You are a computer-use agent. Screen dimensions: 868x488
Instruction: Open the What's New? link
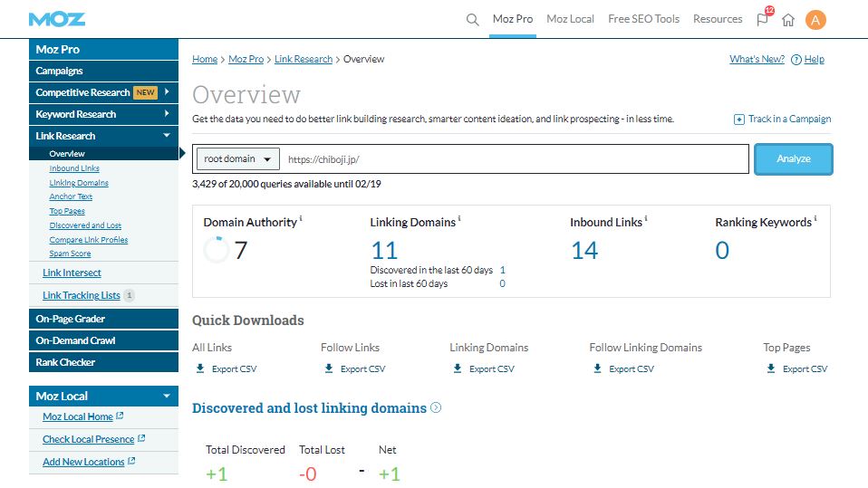757,59
